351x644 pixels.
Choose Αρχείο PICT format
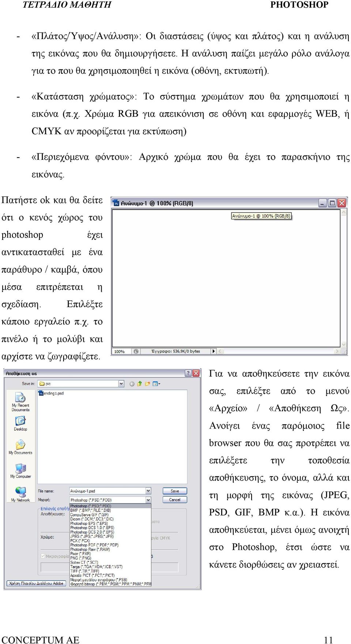(110, 575)
